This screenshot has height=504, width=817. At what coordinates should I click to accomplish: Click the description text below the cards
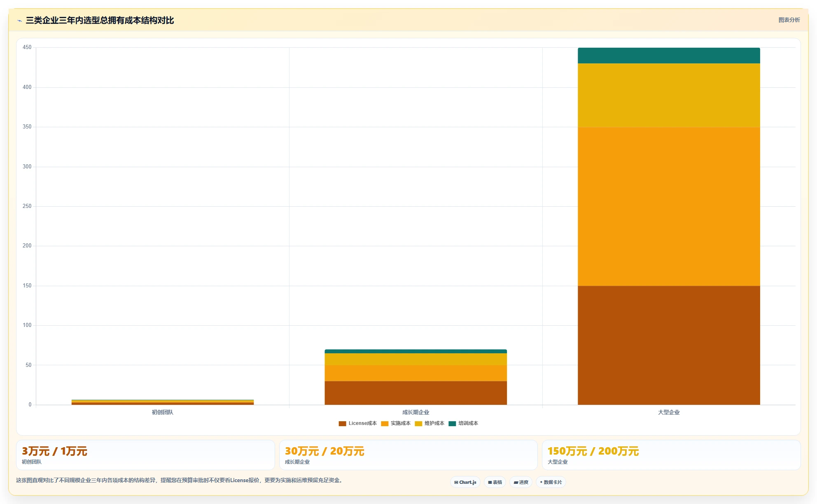tap(180, 480)
